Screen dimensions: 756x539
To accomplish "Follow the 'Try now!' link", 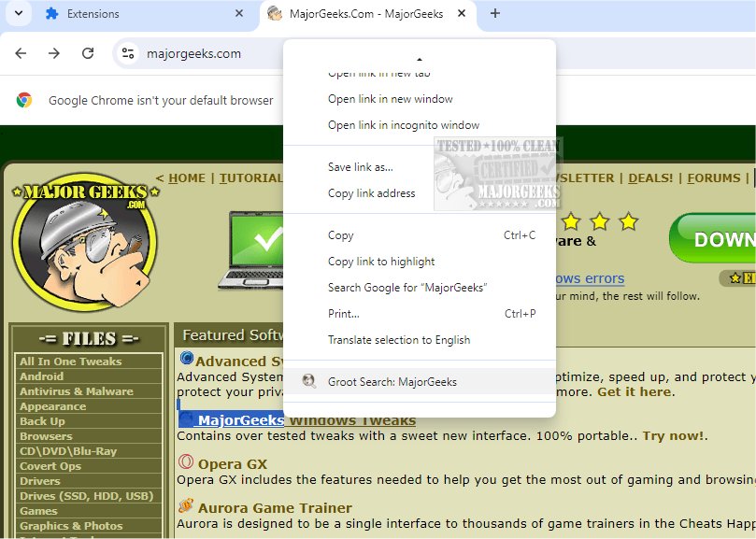I will pos(674,436).
